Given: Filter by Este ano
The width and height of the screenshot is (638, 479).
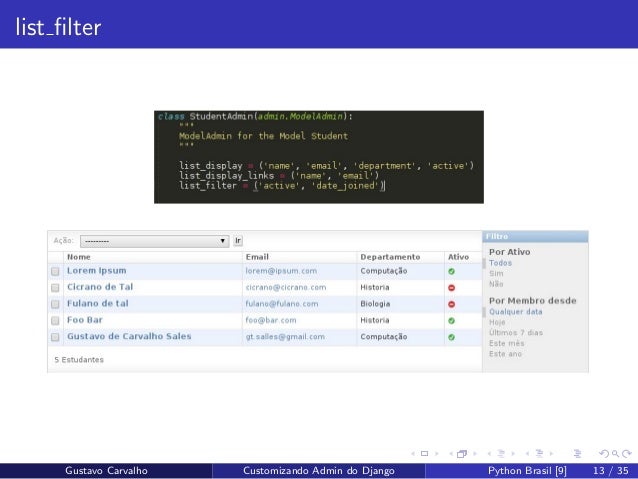Looking at the screenshot, I should (505, 354).
